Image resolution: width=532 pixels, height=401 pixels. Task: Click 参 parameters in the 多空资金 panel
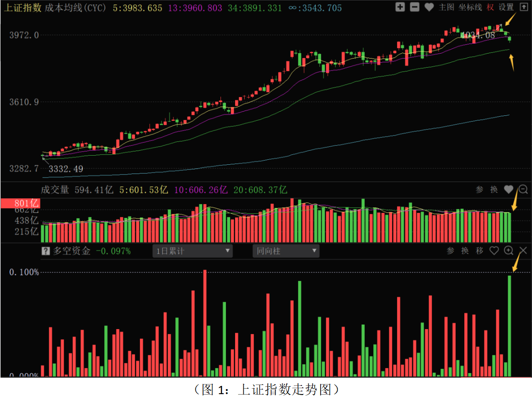tap(451, 251)
